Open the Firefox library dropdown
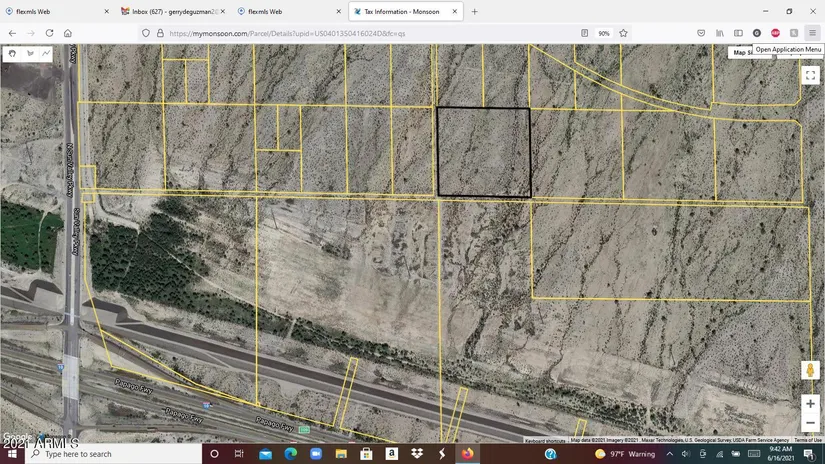 [719, 33]
